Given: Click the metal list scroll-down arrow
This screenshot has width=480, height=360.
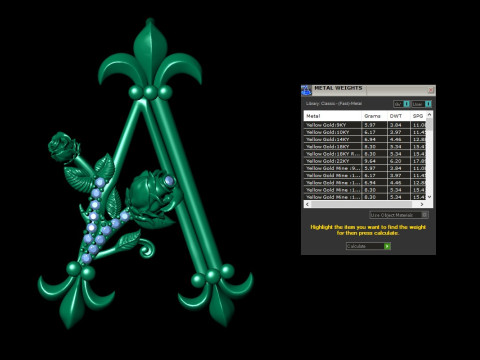Looking at the screenshot, I should 429,197.
